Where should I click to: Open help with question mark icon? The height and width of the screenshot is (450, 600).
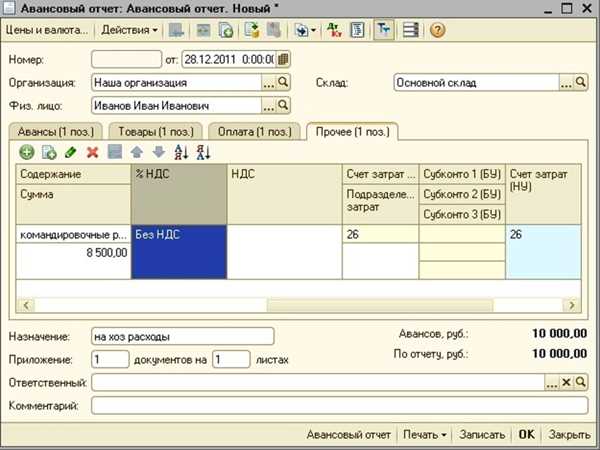click(x=437, y=30)
